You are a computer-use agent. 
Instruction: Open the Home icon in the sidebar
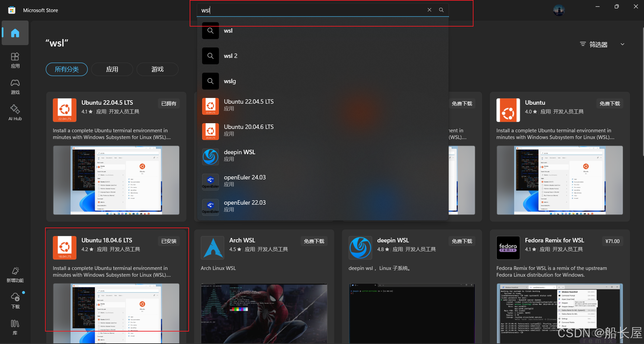15,33
